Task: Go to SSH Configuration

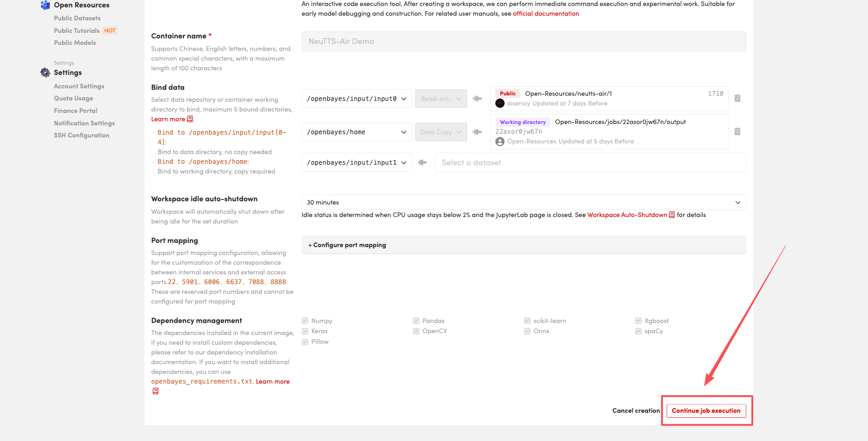Action: (x=81, y=135)
